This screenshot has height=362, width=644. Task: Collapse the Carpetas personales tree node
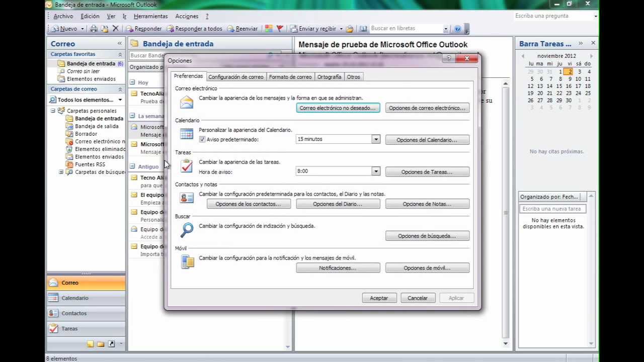[x=53, y=111]
